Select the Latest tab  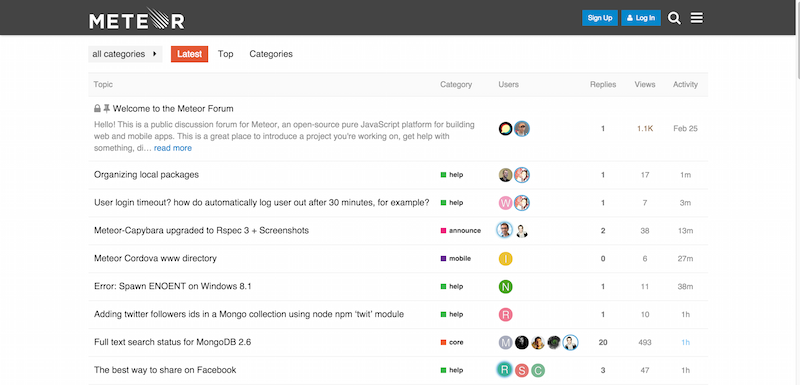click(x=189, y=54)
